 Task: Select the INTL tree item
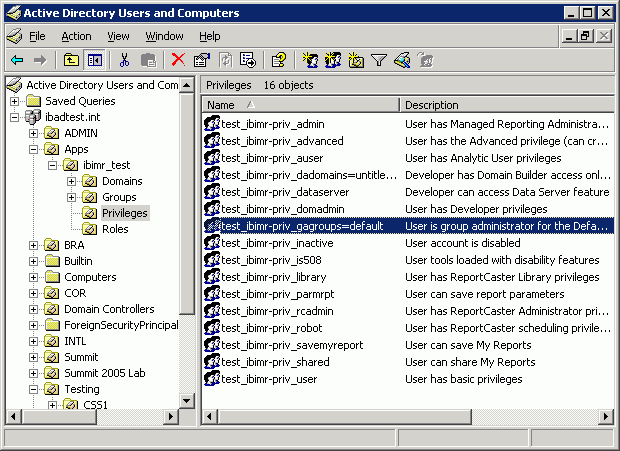click(75, 341)
